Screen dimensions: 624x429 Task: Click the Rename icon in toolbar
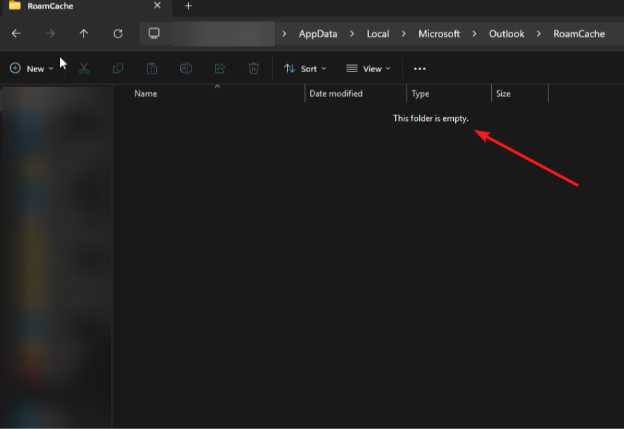tap(186, 69)
